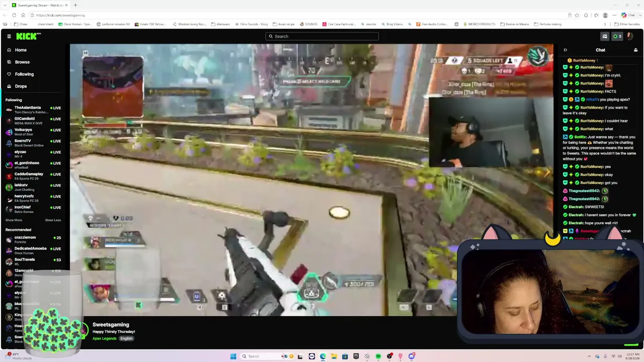Click the English language tag
Image resolution: width=644 pixels, height=362 pixels.
(x=126, y=338)
